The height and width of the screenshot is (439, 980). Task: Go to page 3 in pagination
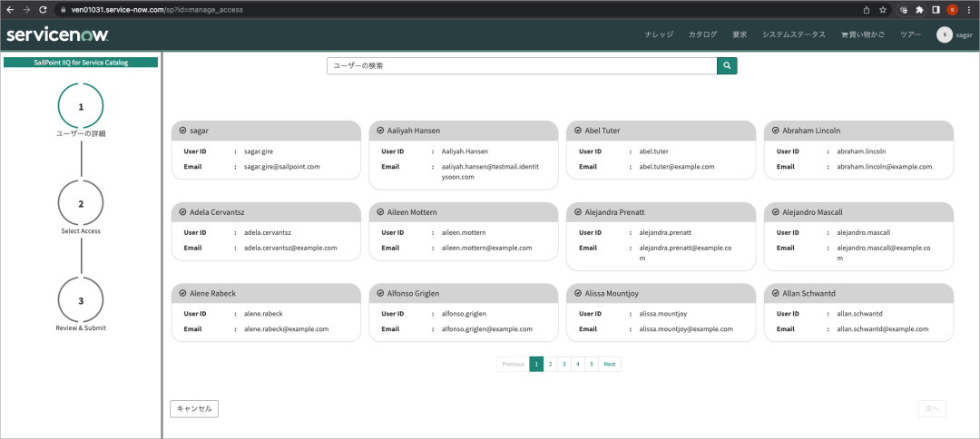coord(563,364)
